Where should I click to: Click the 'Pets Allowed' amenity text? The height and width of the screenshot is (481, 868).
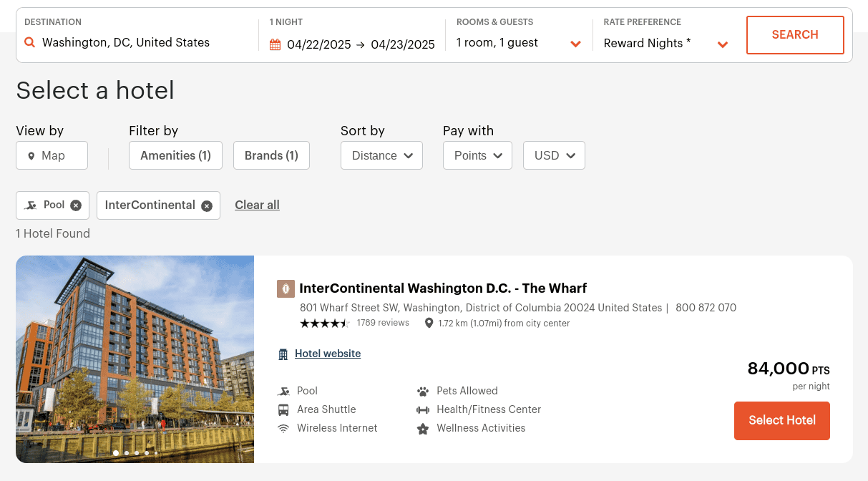click(467, 391)
